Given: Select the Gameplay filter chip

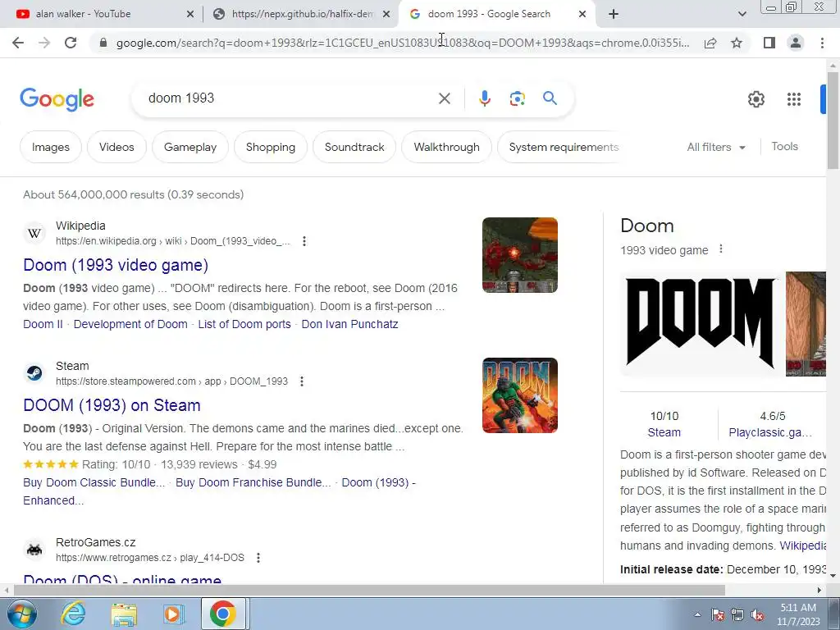Looking at the screenshot, I should click(190, 148).
